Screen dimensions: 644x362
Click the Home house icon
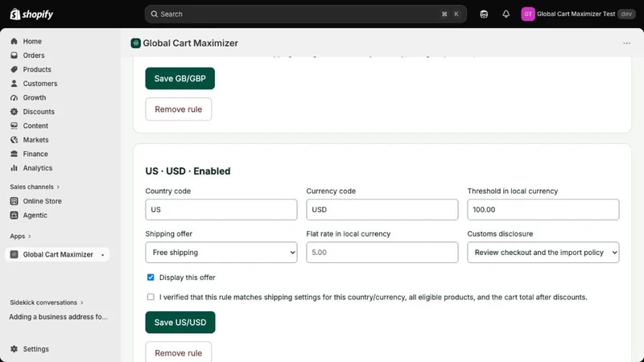tap(14, 41)
